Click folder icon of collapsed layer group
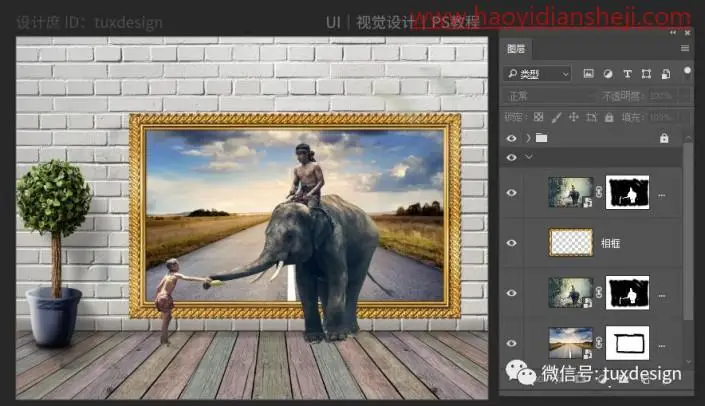This screenshot has height=406, width=705. click(541, 138)
